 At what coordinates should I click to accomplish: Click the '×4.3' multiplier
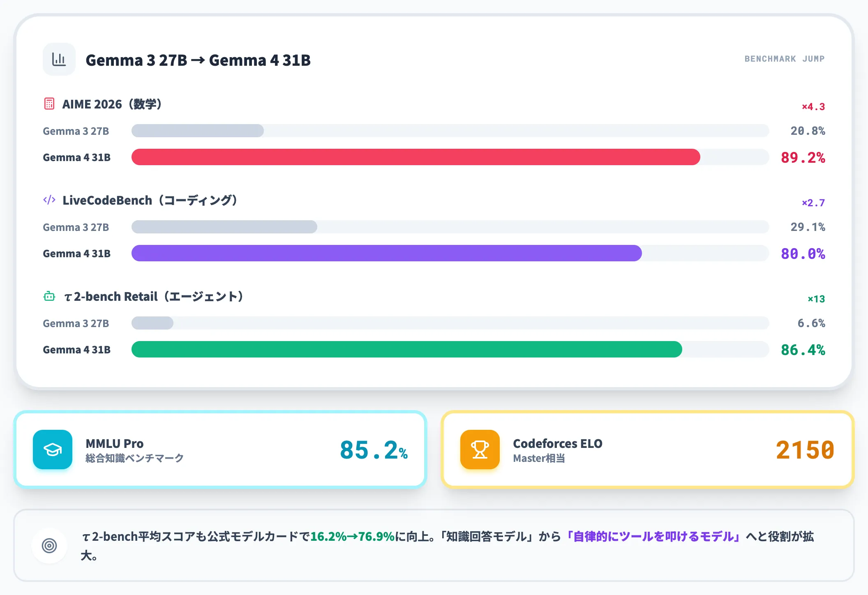tap(813, 106)
